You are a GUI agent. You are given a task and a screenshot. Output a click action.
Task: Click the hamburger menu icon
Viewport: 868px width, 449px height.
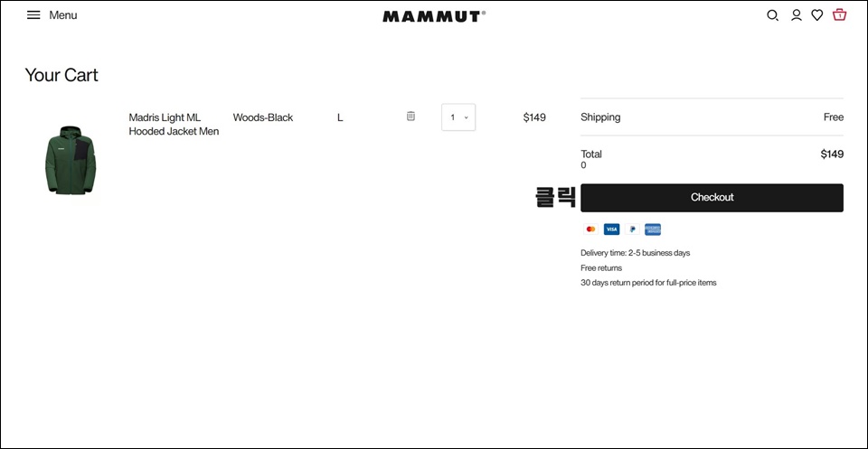point(33,15)
